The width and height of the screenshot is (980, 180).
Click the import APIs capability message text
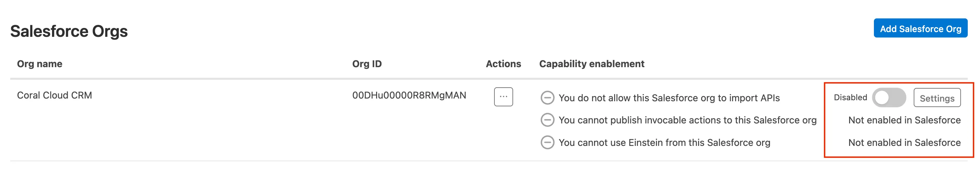click(x=669, y=98)
